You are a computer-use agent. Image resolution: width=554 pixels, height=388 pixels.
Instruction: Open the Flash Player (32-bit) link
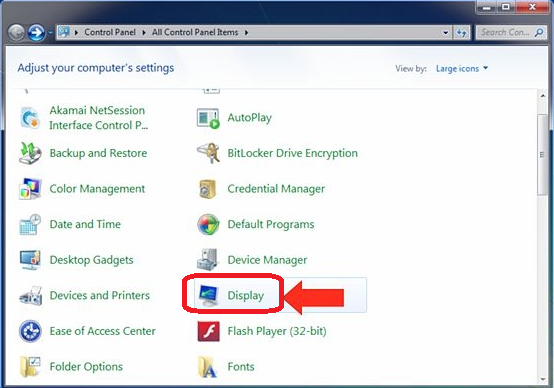coord(277,331)
